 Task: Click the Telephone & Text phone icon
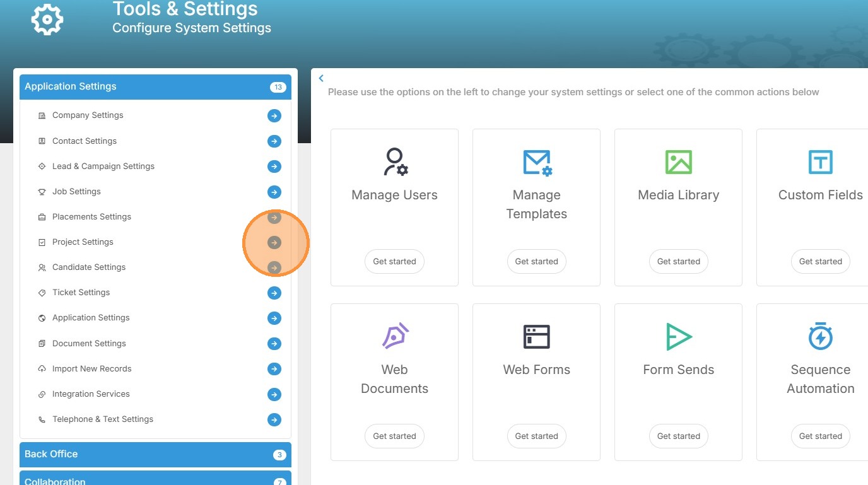click(x=42, y=419)
